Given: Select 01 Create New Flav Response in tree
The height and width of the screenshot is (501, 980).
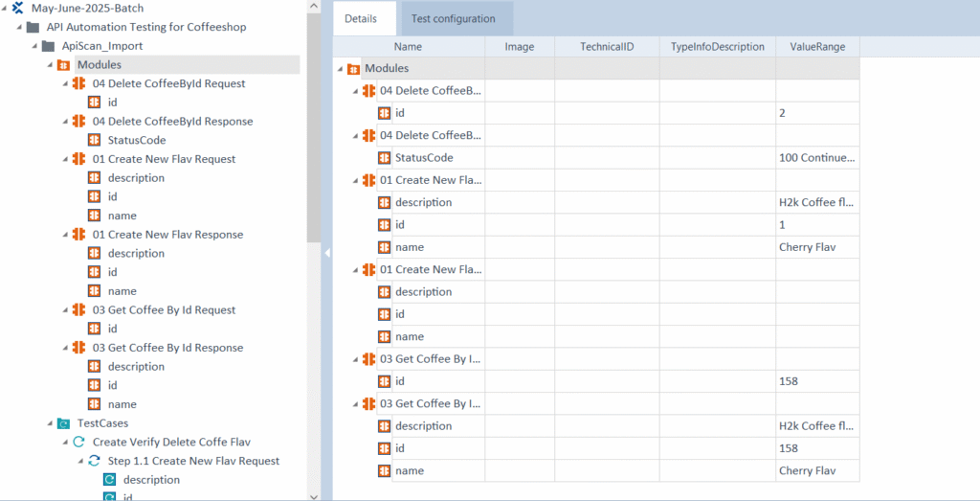Looking at the screenshot, I should (168, 235).
